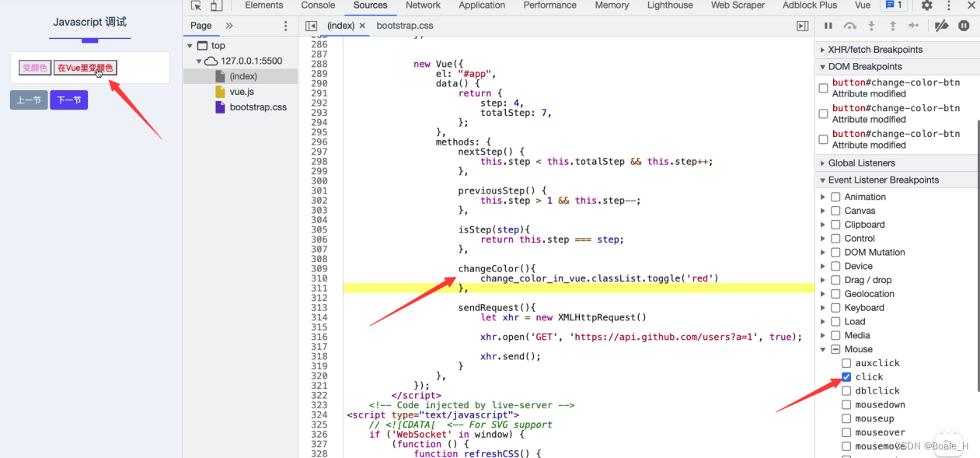Switch to the Web Scraper tab
Viewport: 980px width, 458px height.
pos(738,5)
